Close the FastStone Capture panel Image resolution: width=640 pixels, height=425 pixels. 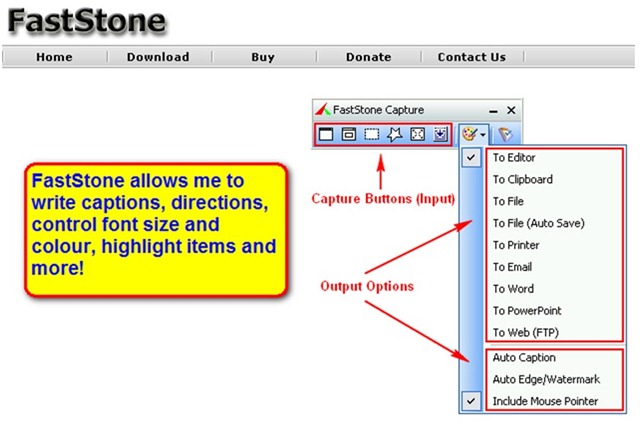511,110
